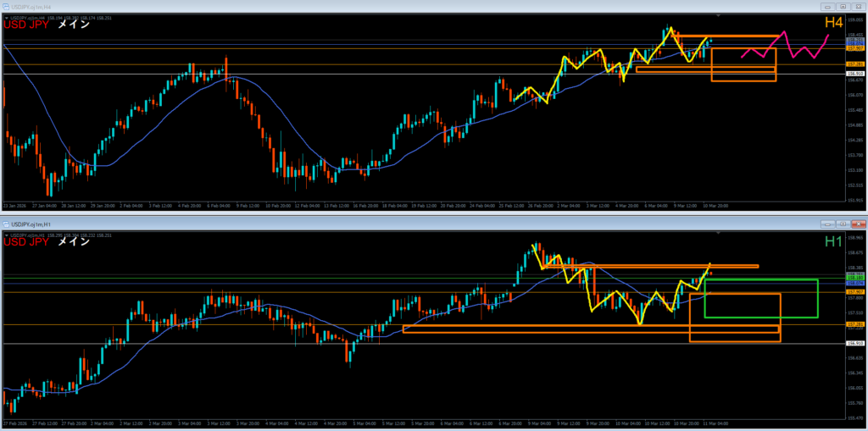Click the メイン text label in H1 chart
Viewport: 868px width, 431px height.
[74, 242]
